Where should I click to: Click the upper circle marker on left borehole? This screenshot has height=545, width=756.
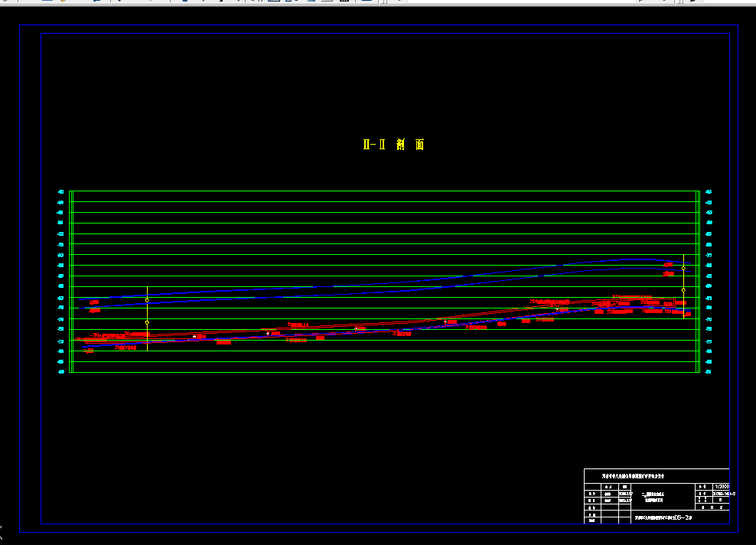pyautogui.click(x=147, y=300)
